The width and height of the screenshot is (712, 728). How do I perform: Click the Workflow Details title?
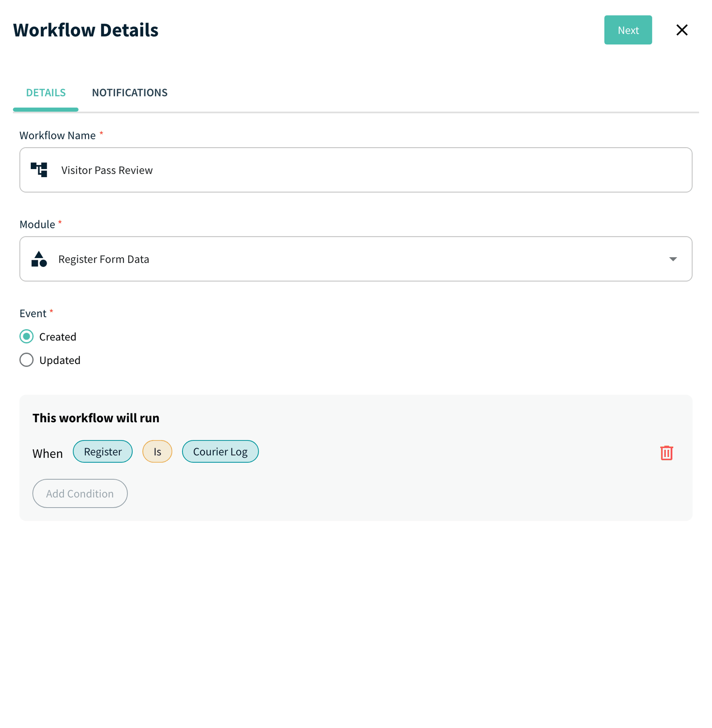[x=86, y=30]
